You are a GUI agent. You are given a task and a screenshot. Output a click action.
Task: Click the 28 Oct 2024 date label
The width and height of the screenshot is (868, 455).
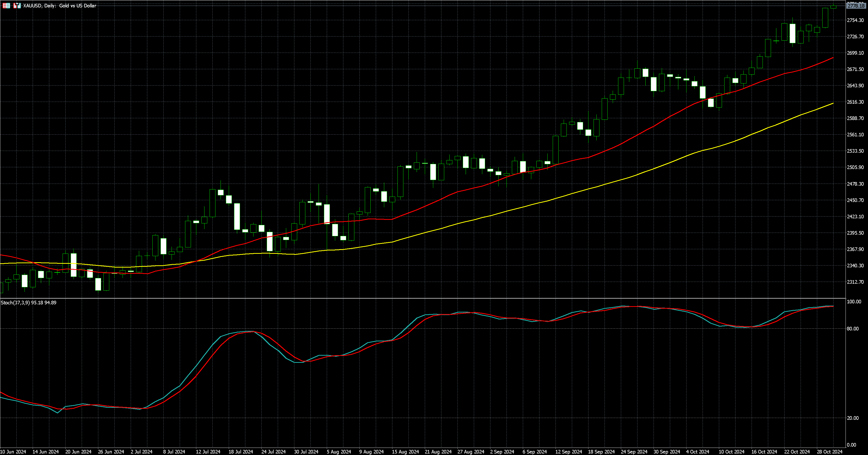(829, 452)
